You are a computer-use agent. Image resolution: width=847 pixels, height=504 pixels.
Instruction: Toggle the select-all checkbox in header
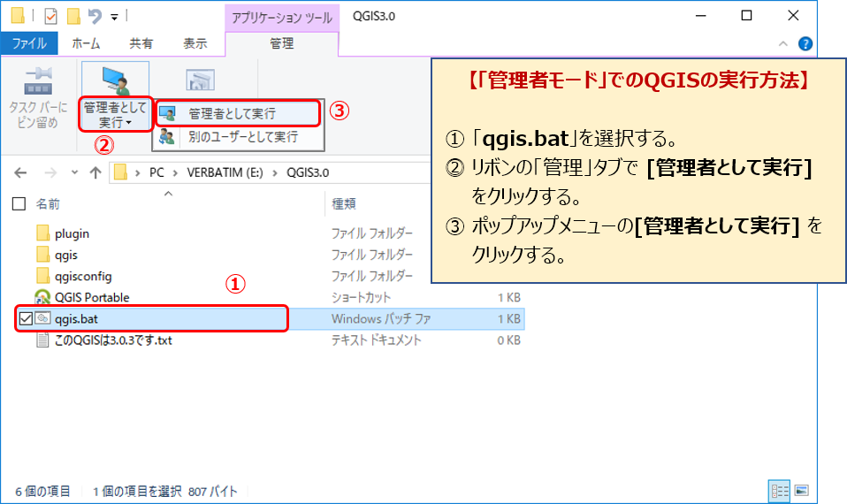coord(19,203)
